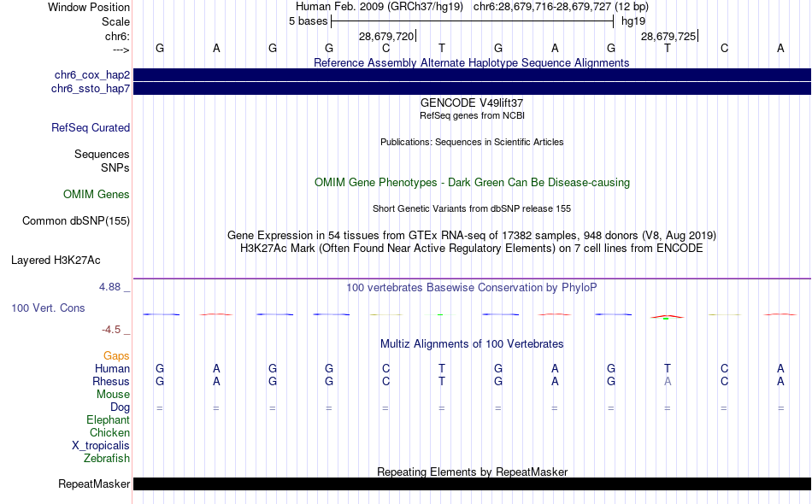812x504 pixels.
Task: Click the chr6_cox_hap2 dark blue alignment bar
Action: coord(472,74)
